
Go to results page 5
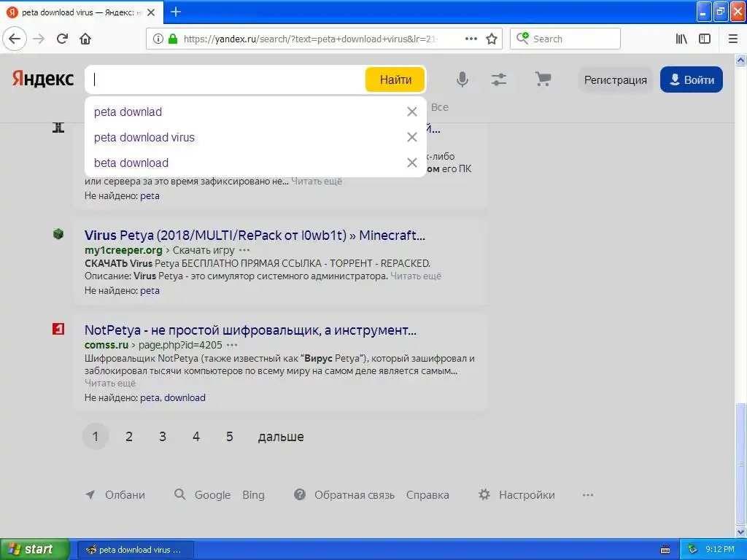229,436
